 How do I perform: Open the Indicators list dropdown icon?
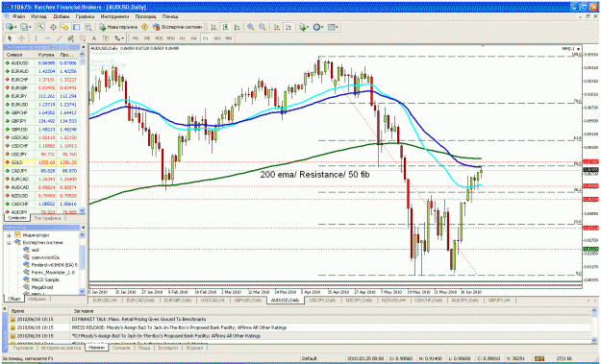[304, 27]
